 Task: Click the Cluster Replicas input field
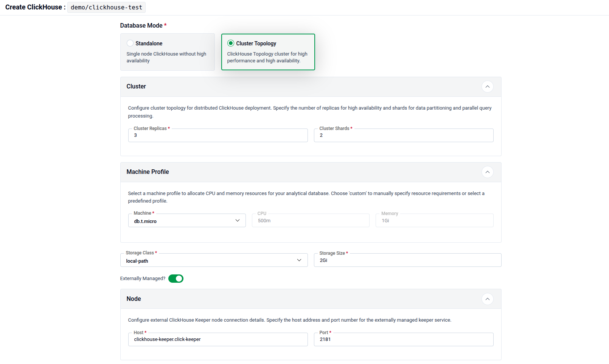point(218,135)
